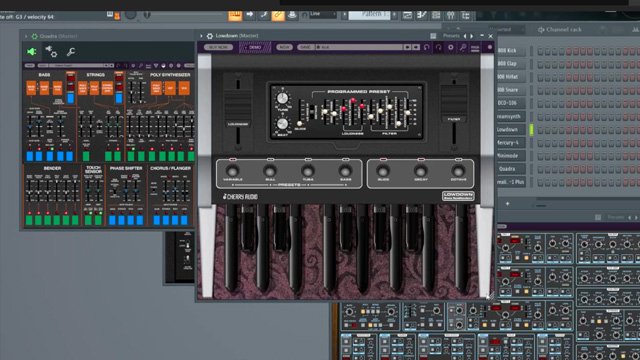The image size is (640, 360).
Task: Click the undo arrow in Lowdown toolbar
Action: [427, 47]
